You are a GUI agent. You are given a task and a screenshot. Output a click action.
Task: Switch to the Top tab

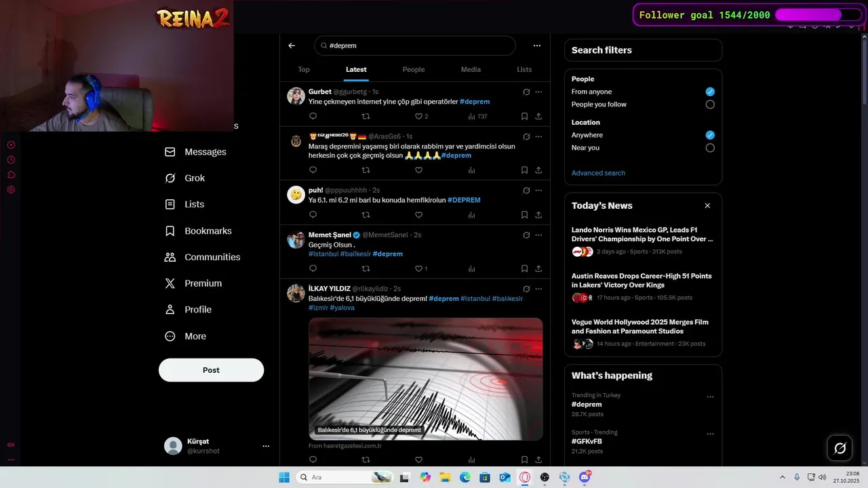(304, 69)
